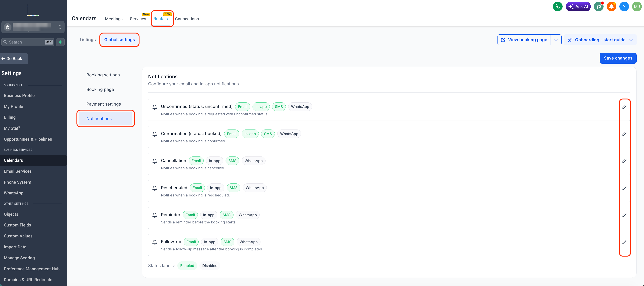
Task: Select the Rentals tab
Action: tap(160, 19)
